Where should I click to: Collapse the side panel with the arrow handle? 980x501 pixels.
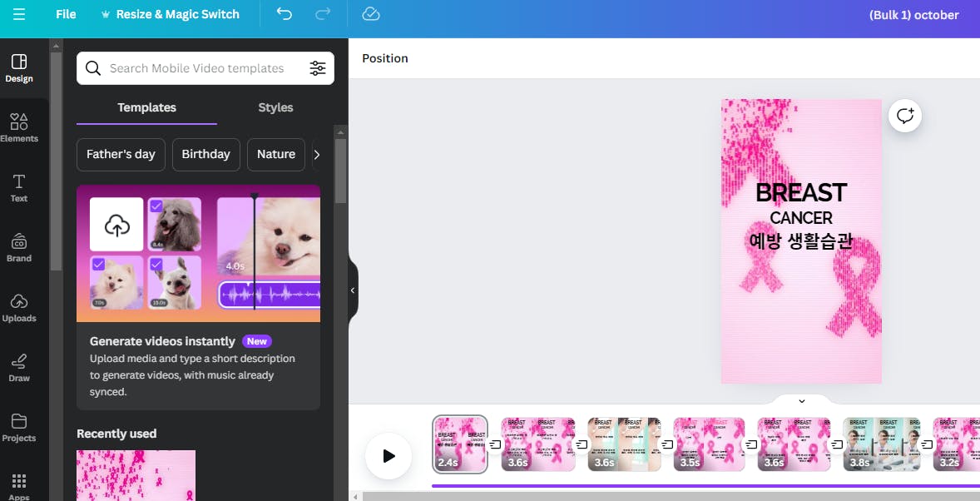pyautogui.click(x=353, y=290)
